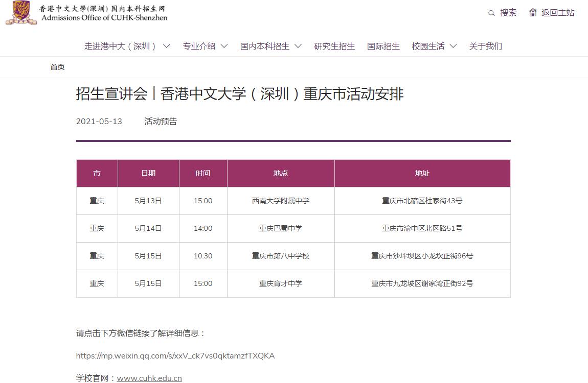Click the 重庆市第八中学校 cell
The height and width of the screenshot is (383, 588).
(x=281, y=256)
